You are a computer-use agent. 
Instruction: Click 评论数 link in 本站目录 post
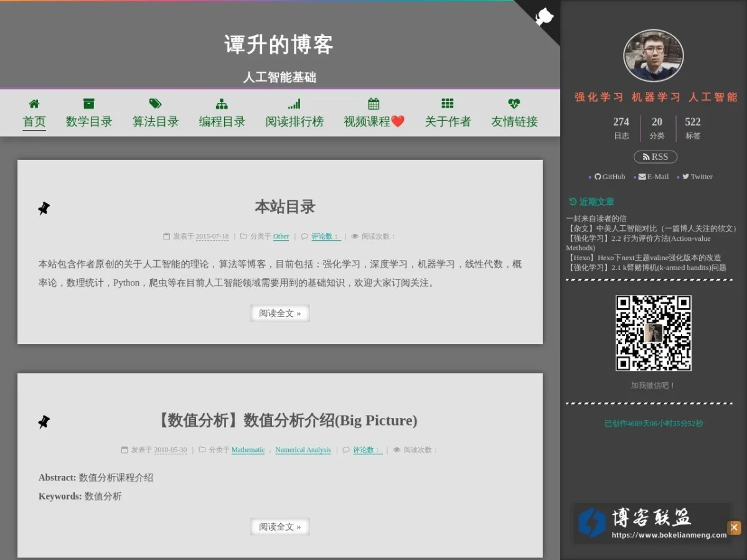pyautogui.click(x=326, y=236)
